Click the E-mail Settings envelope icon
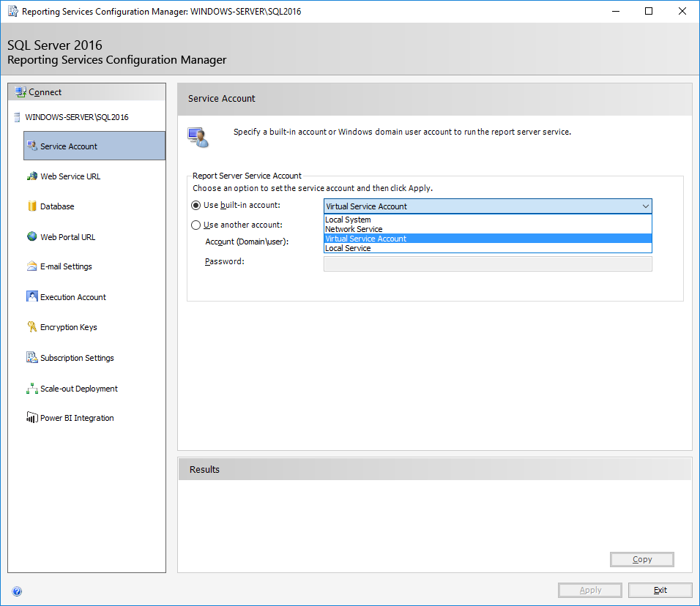 (x=32, y=266)
